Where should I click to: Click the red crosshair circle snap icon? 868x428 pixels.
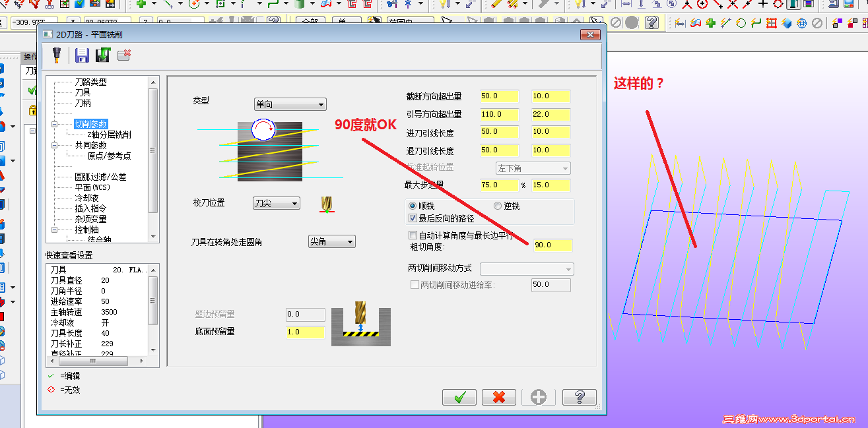pos(702,4)
